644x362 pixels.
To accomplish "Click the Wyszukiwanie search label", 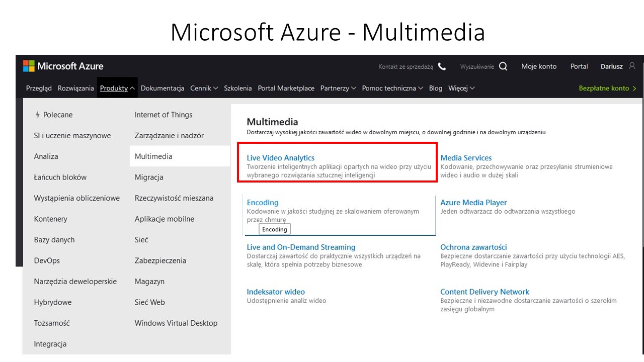I will point(477,66).
